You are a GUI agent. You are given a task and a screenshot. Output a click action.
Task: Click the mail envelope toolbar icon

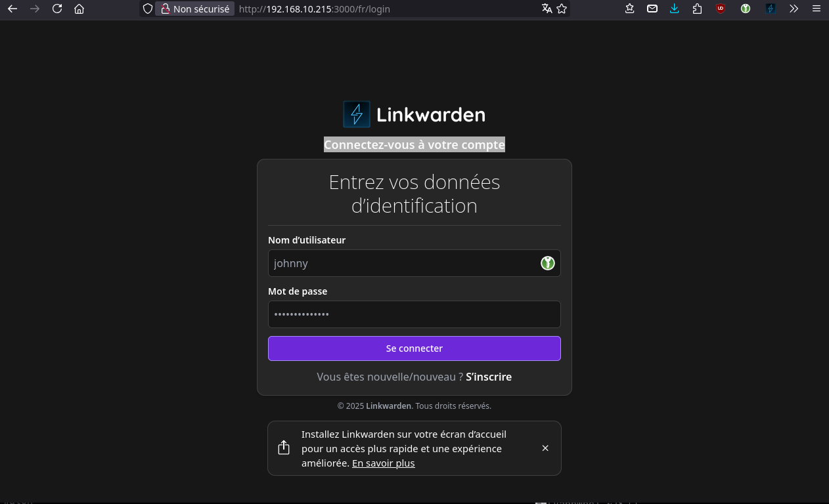tap(652, 9)
